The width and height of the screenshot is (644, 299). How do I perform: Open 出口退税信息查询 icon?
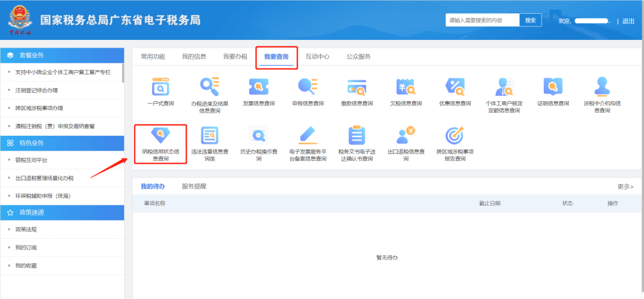[x=406, y=135]
